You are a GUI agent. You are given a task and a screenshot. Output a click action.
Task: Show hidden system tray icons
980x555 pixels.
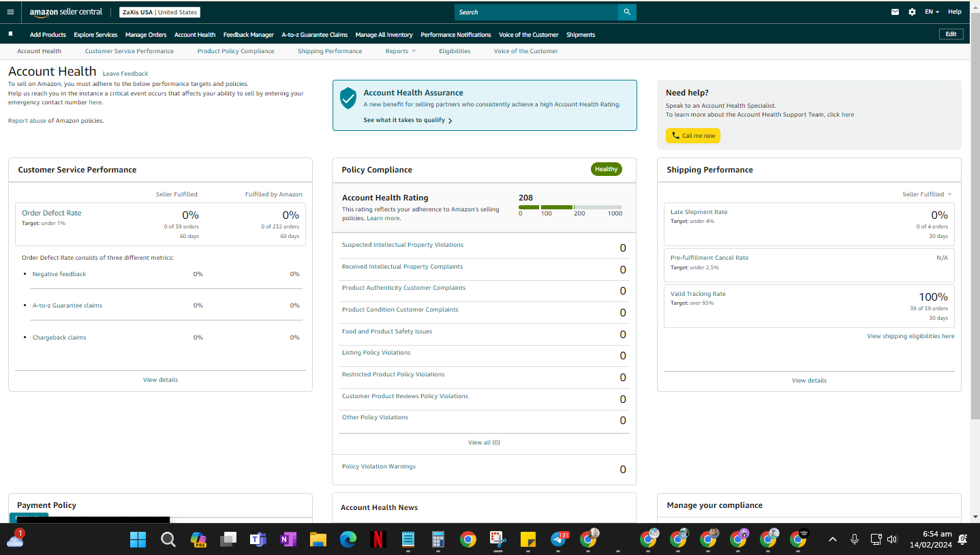click(832, 539)
